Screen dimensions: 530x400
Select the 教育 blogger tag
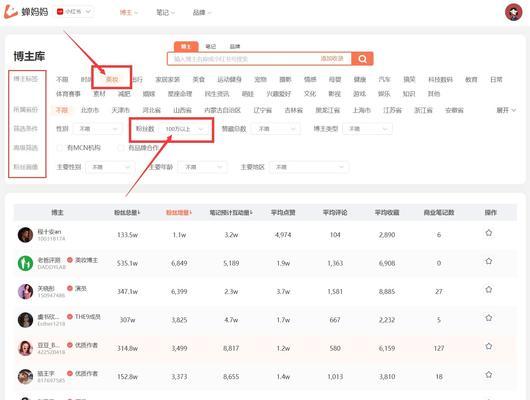pos(471,79)
